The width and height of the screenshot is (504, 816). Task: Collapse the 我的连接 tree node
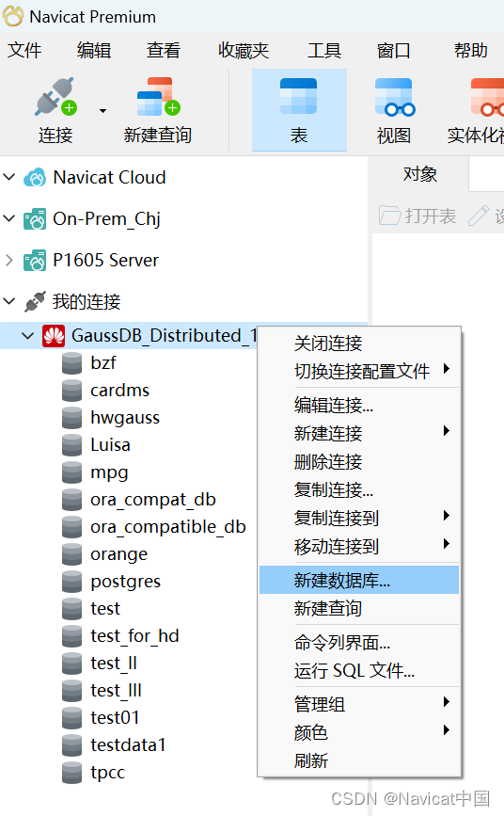pyautogui.click(x=8, y=301)
